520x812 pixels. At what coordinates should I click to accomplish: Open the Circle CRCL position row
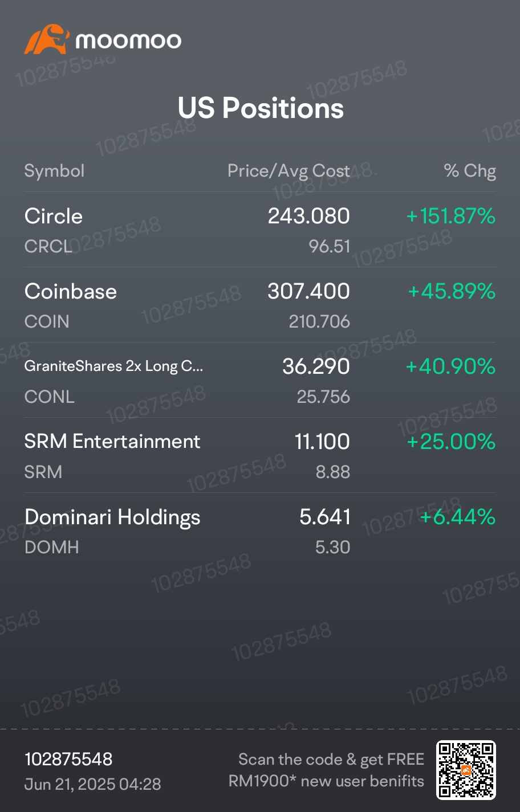260,230
